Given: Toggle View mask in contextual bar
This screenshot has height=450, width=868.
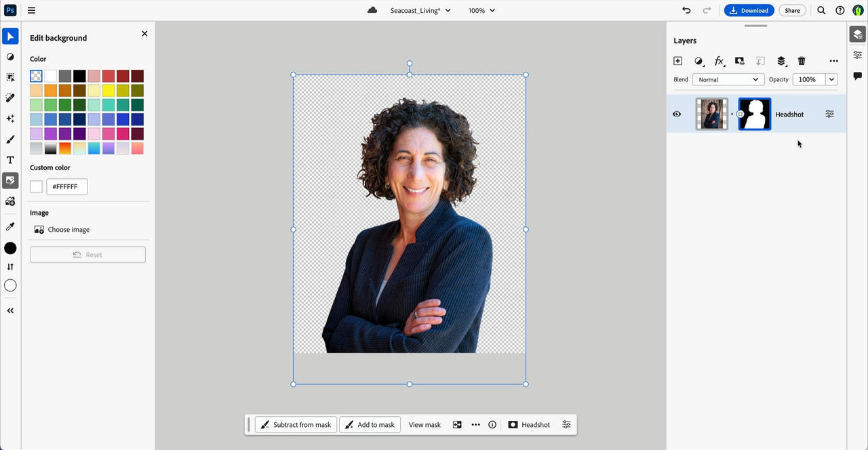Looking at the screenshot, I should click(425, 425).
